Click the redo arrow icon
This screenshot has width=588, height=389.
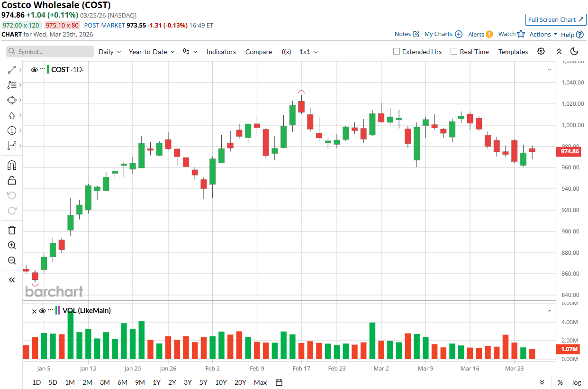pyautogui.click(x=12, y=211)
